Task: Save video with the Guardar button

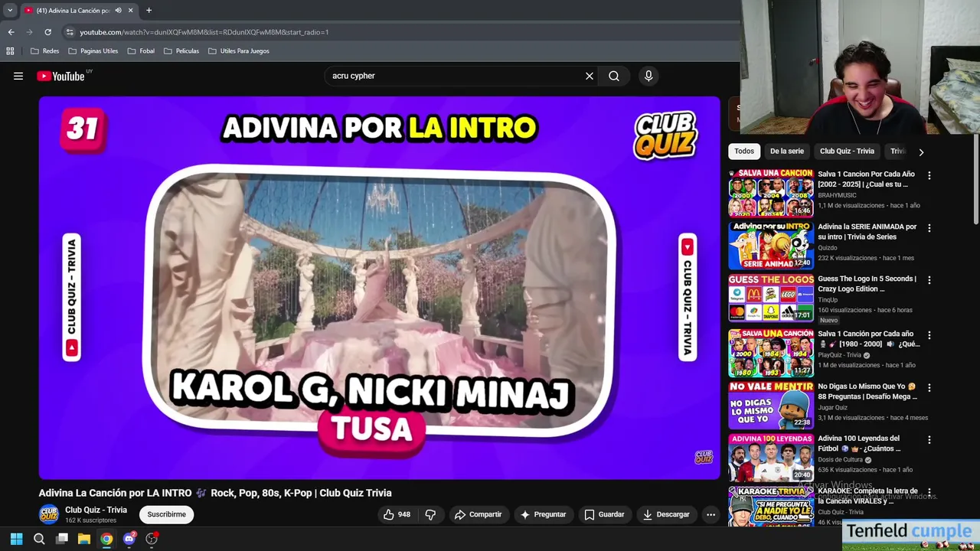Action: [x=604, y=514]
